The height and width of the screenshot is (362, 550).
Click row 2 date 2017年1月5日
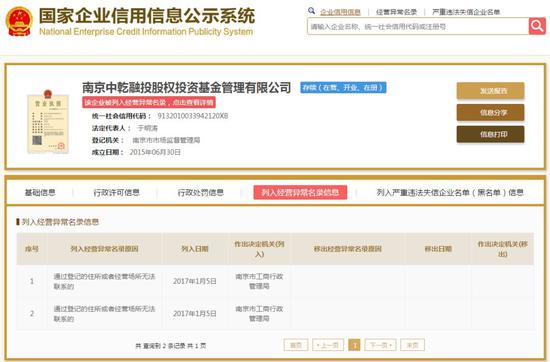click(195, 314)
